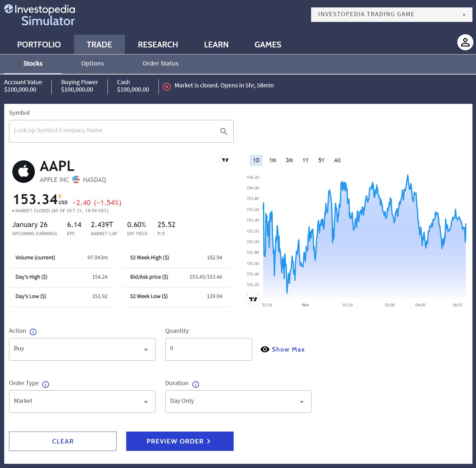Screen dimensions: 476x468
Task: Select the TRADE tab
Action: tap(99, 45)
